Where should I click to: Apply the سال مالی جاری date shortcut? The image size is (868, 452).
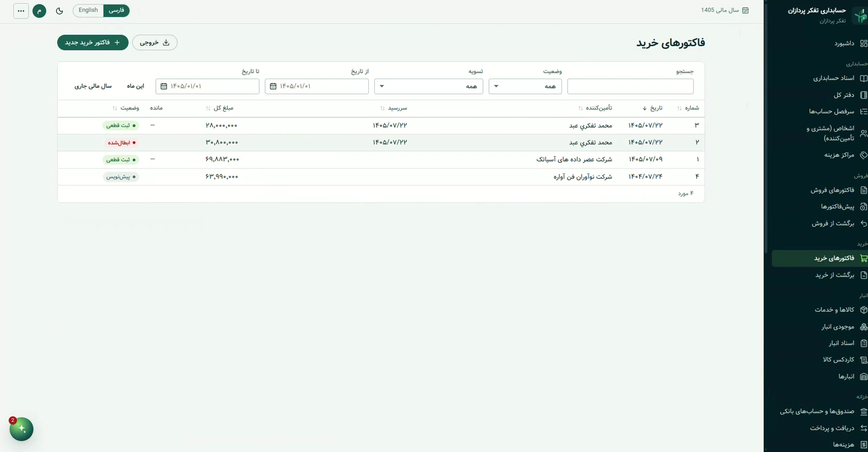tap(93, 86)
